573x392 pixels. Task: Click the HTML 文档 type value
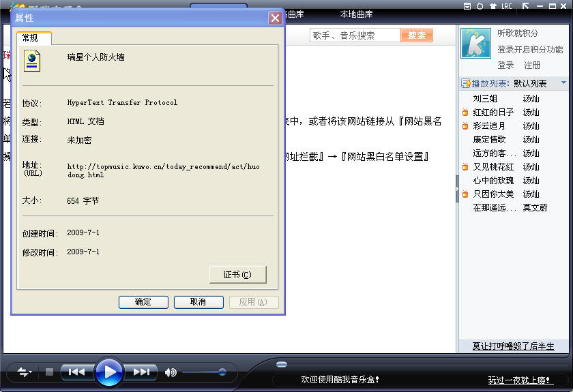85,121
